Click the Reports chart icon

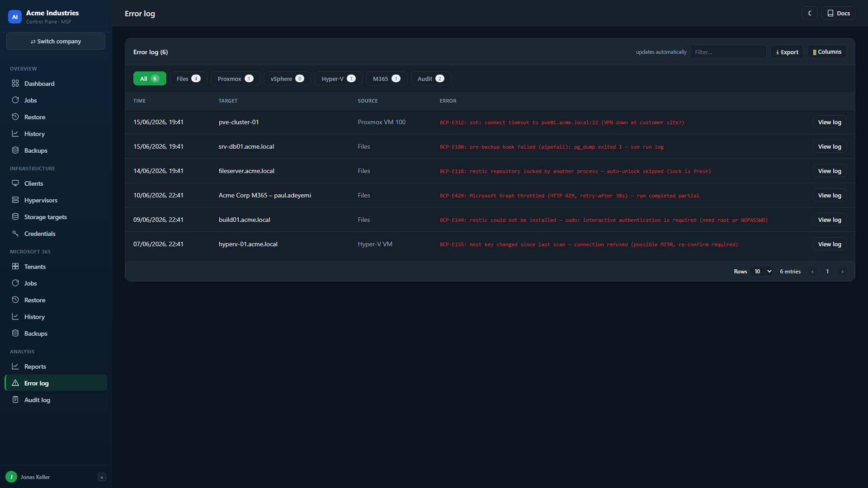tap(15, 366)
